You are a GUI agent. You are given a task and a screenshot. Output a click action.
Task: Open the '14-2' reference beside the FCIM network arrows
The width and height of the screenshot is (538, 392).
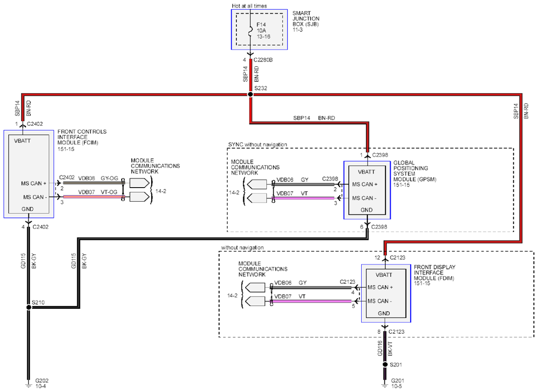click(160, 191)
